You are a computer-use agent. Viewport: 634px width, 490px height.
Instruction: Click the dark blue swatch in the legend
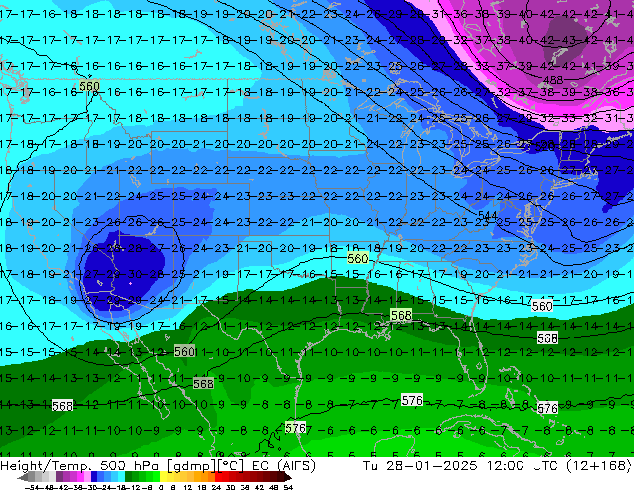[x=94, y=477]
